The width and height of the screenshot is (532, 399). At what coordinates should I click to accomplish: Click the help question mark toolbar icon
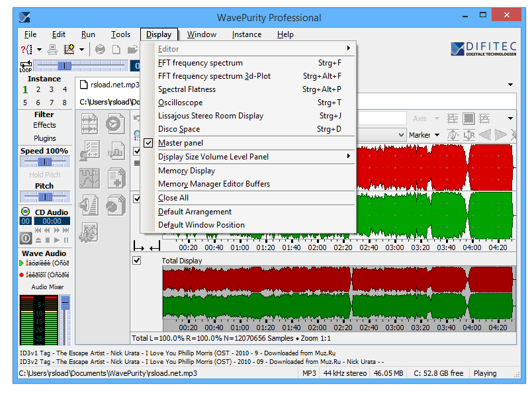[x=25, y=50]
